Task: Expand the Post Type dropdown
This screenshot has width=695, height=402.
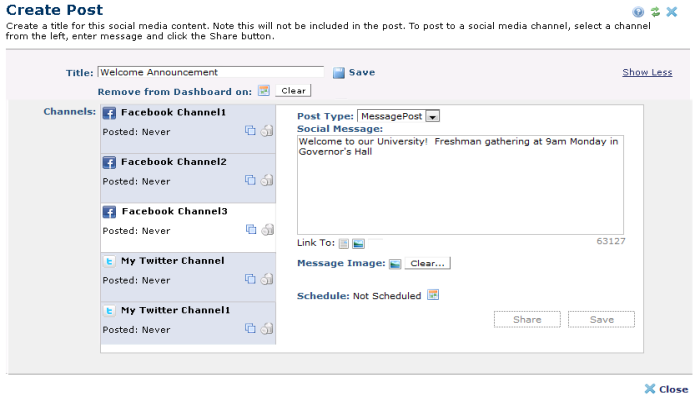Action: tap(433, 116)
